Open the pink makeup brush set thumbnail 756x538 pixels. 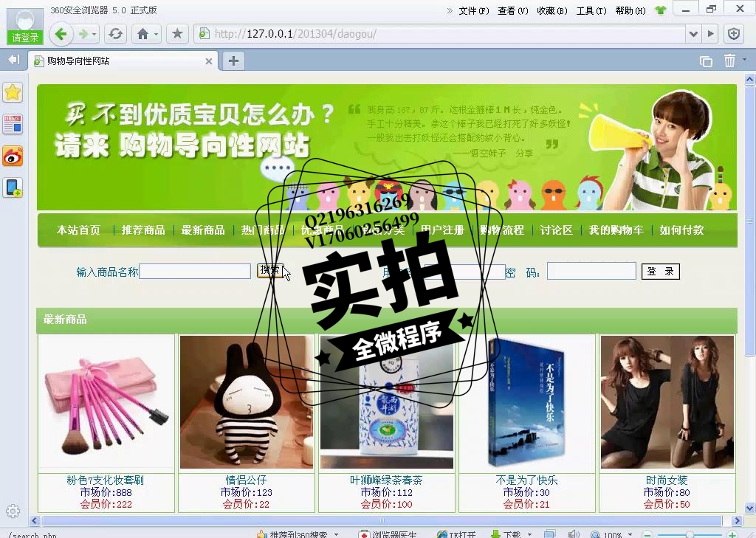[x=106, y=401]
